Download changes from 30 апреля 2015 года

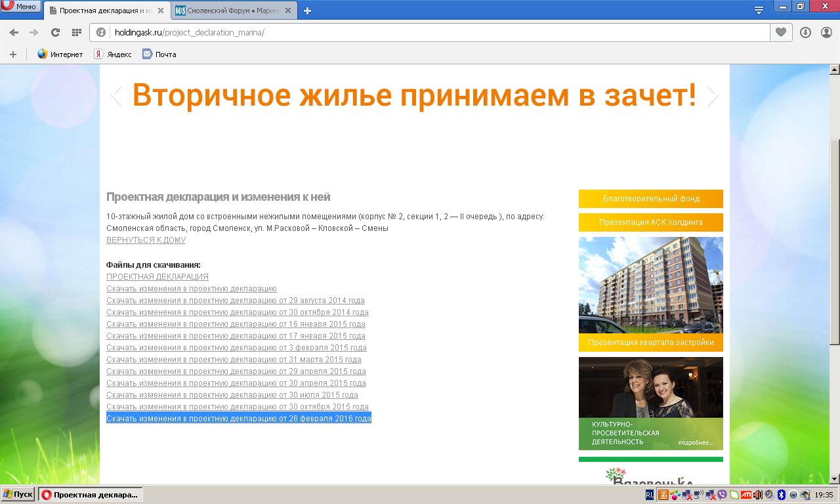[236, 383]
